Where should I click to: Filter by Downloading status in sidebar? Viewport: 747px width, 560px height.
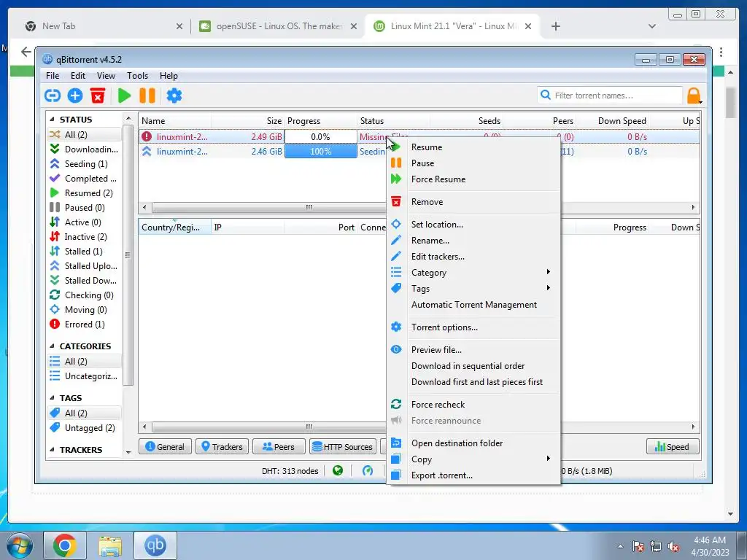tap(85, 149)
